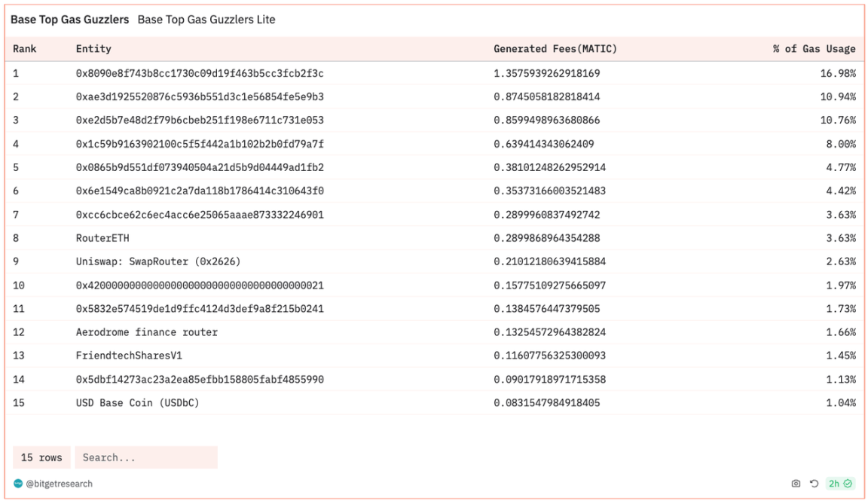Select the Aerodrome finance router entity

tap(146, 332)
